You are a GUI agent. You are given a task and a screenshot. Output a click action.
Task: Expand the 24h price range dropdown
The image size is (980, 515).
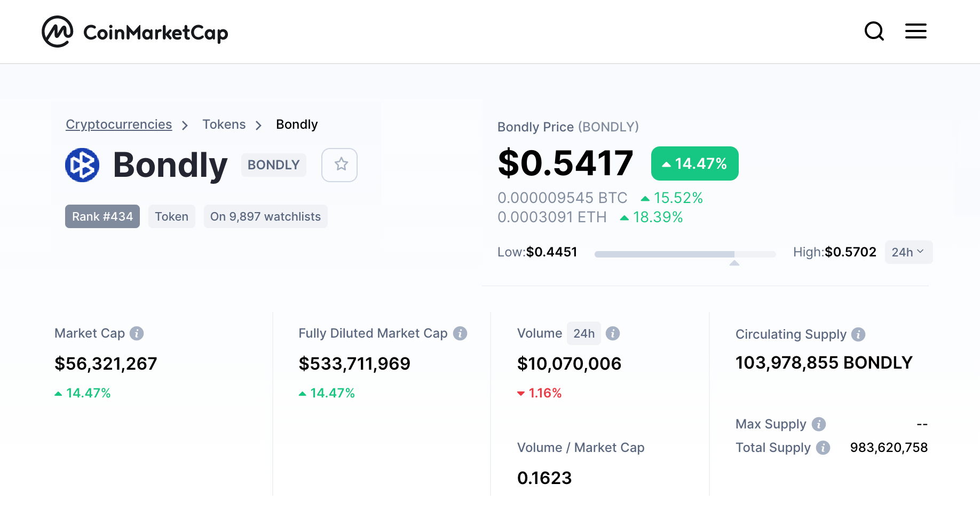coord(908,252)
